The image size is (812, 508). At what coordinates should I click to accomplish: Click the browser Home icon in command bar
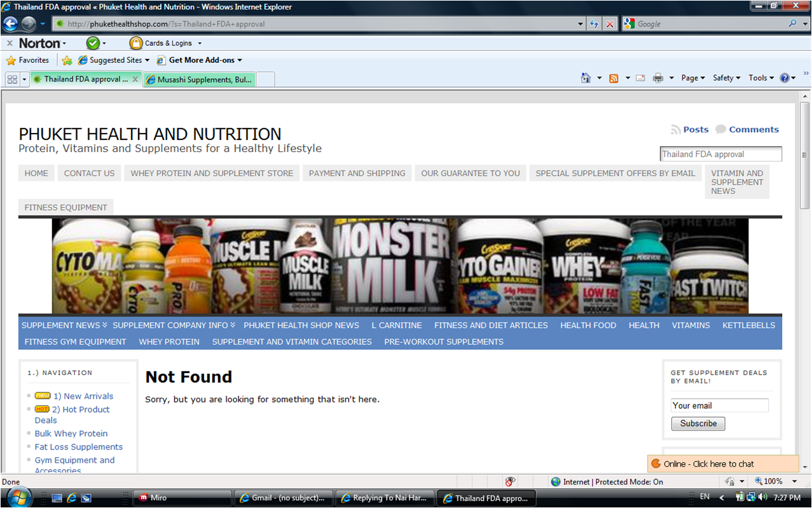pos(586,78)
